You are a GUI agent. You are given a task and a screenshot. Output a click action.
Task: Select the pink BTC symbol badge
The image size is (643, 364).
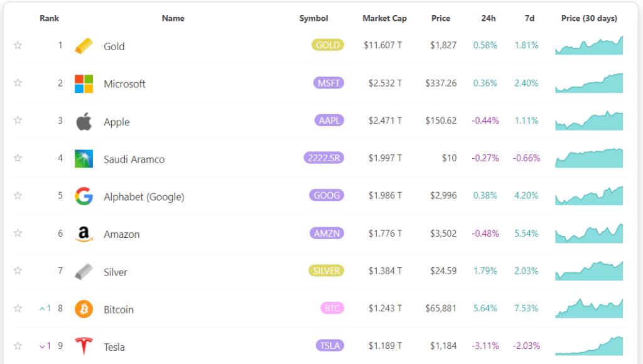click(x=332, y=308)
